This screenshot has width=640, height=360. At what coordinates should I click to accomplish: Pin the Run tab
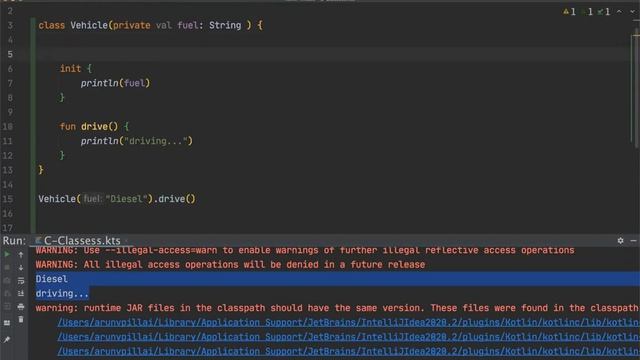(x=7, y=340)
